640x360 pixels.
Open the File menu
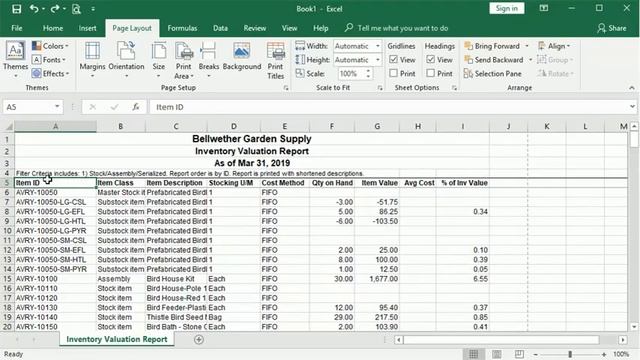coord(17,28)
